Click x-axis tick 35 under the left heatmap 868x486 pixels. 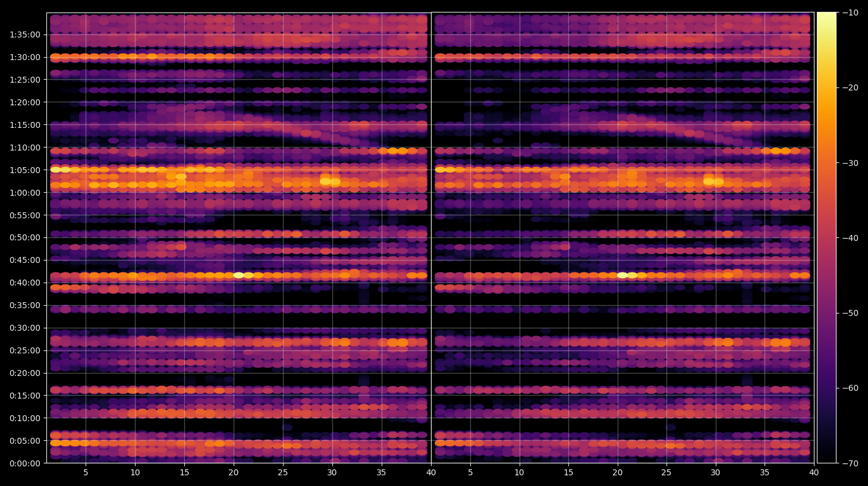point(381,473)
